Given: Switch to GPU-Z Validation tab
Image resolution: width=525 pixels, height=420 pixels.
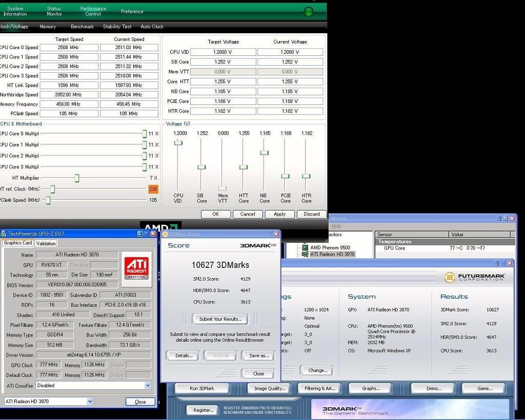Looking at the screenshot, I should tap(46, 243).
